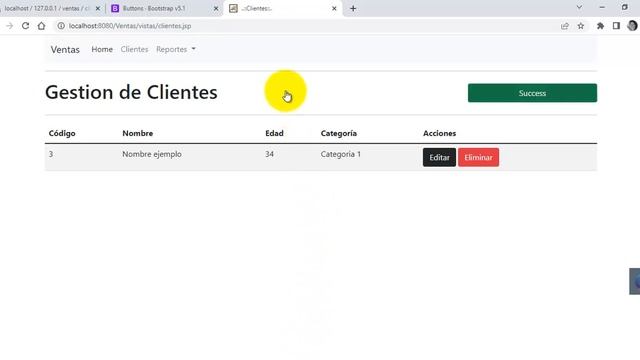
Task: Toggle the browser side panel icon
Action: (x=616, y=26)
